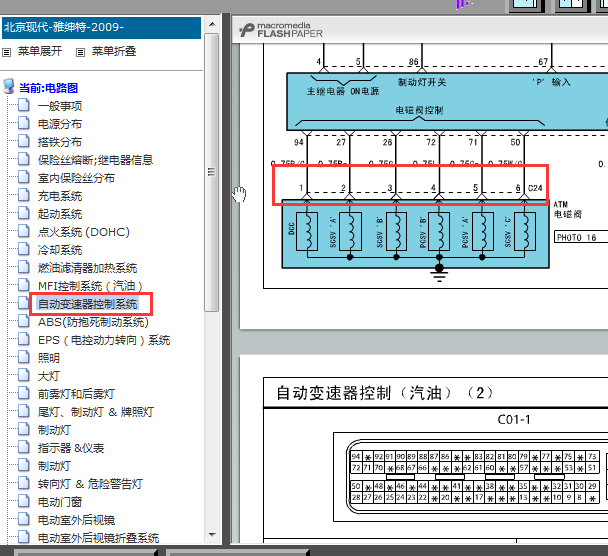Open the 电动门窗 diagram
The height and width of the screenshot is (556, 608).
pos(60,502)
